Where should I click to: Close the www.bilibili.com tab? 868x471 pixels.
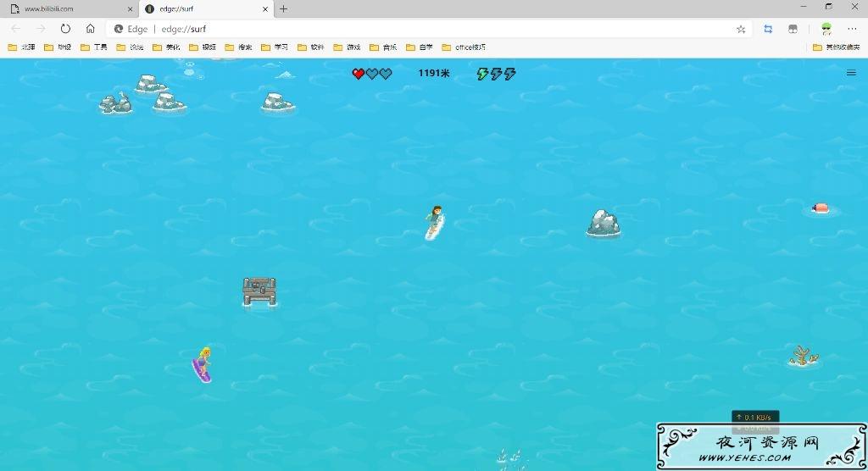[130, 9]
